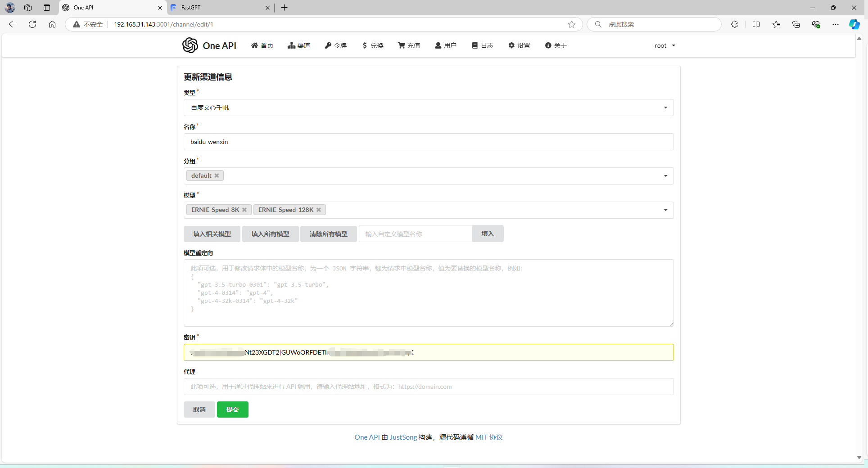This screenshot has height=468, width=868.
Task: Click the address bar URL
Action: 163,24
